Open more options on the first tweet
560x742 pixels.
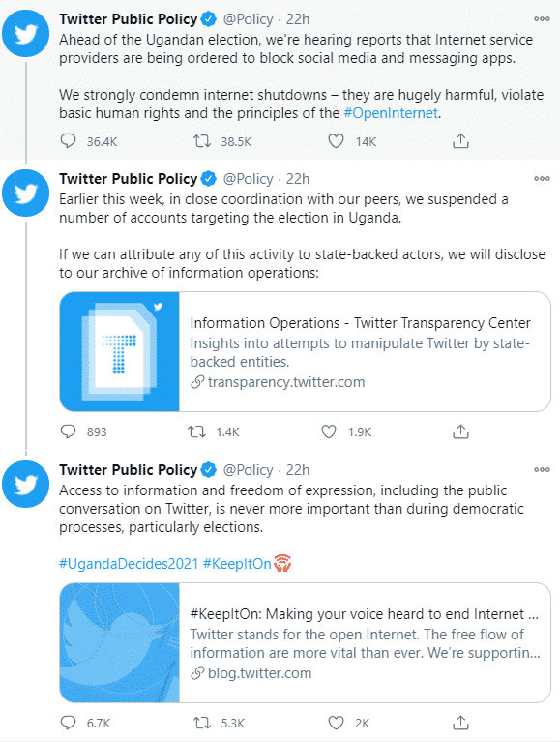pyautogui.click(x=542, y=19)
